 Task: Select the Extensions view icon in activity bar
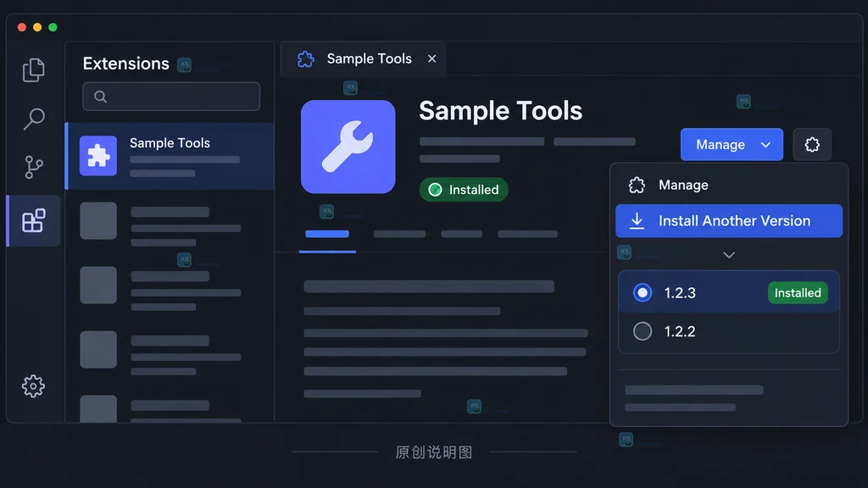(34, 221)
